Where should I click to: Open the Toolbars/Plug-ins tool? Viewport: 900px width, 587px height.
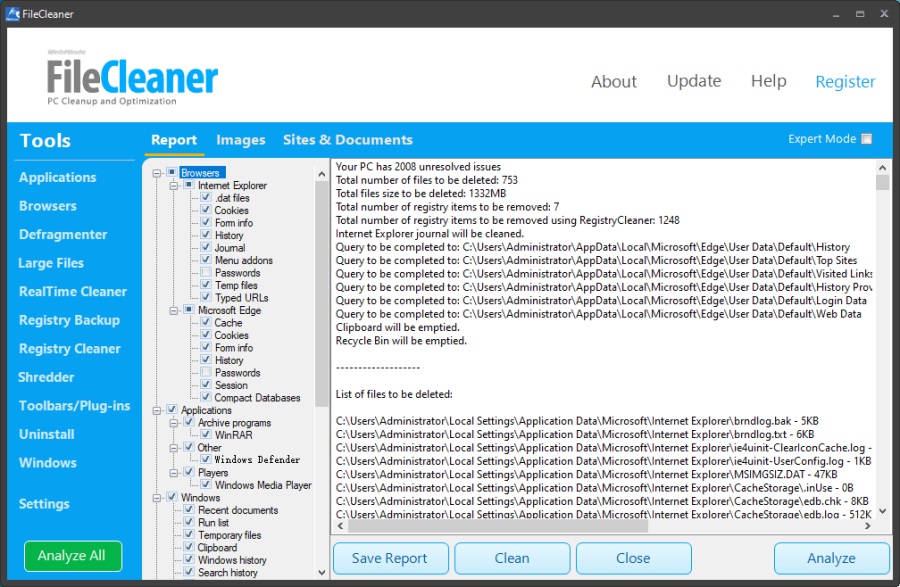tap(74, 406)
